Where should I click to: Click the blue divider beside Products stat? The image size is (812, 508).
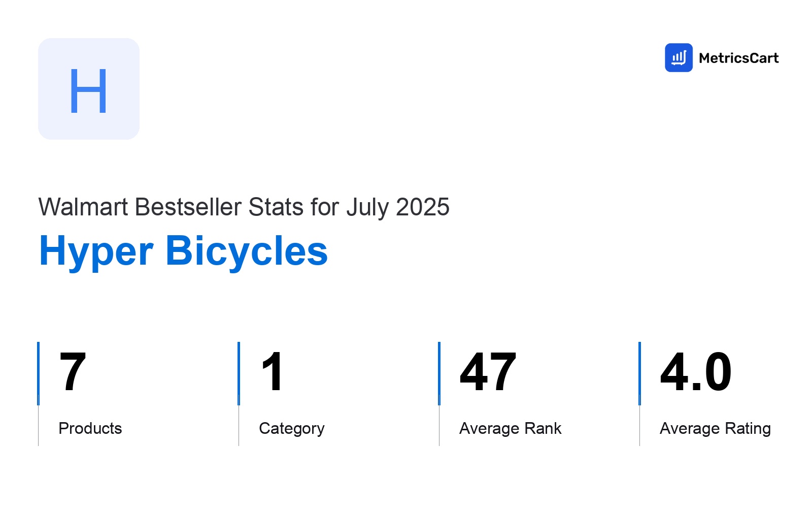(38, 373)
